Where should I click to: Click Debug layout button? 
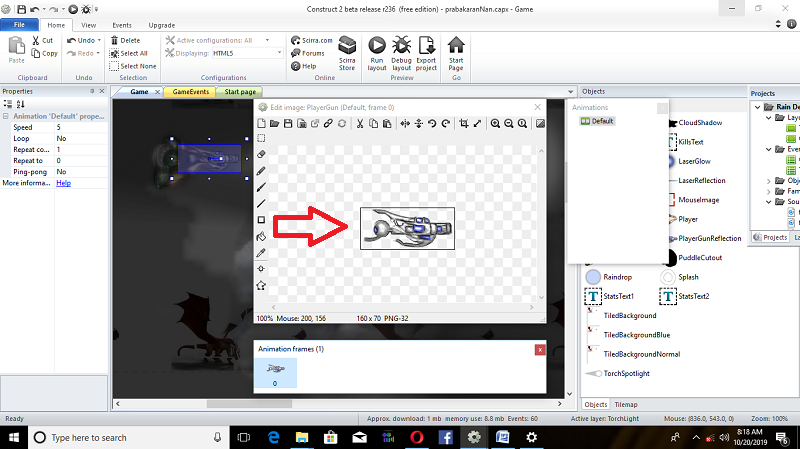point(402,53)
